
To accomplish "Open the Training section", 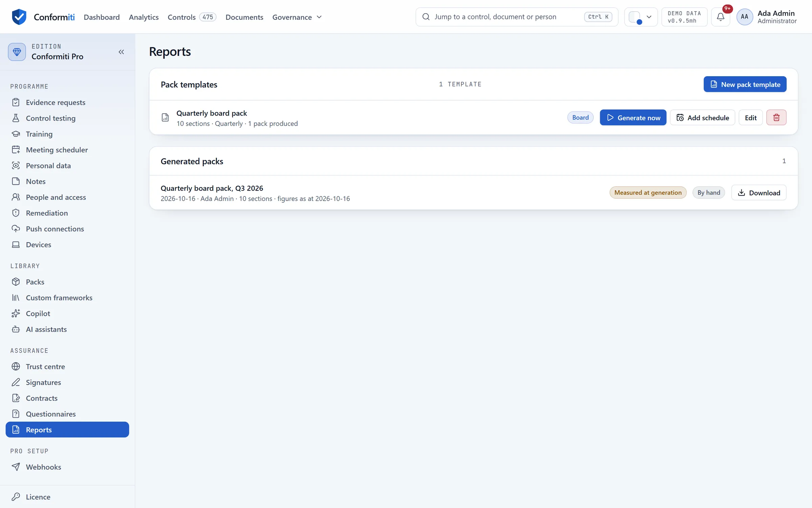I will click(67, 134).
